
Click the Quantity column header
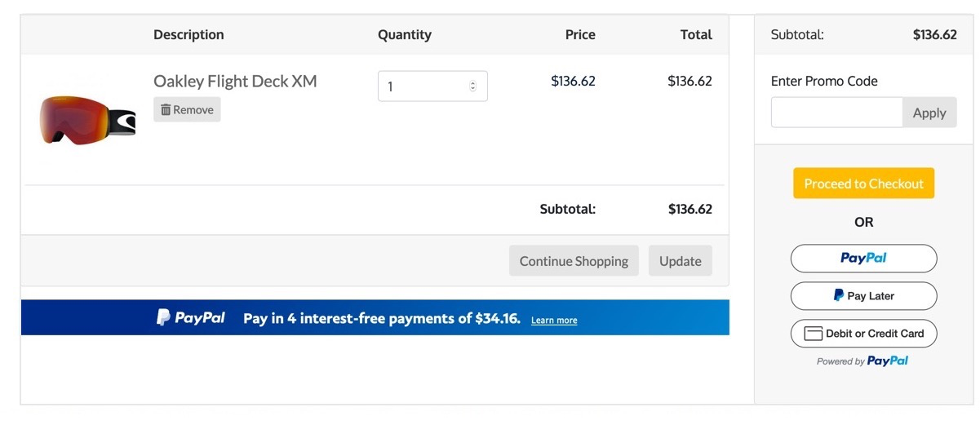[405, 35]
